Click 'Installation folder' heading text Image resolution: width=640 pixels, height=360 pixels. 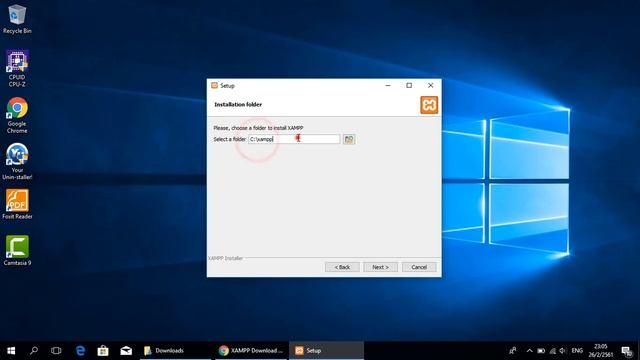238,104
